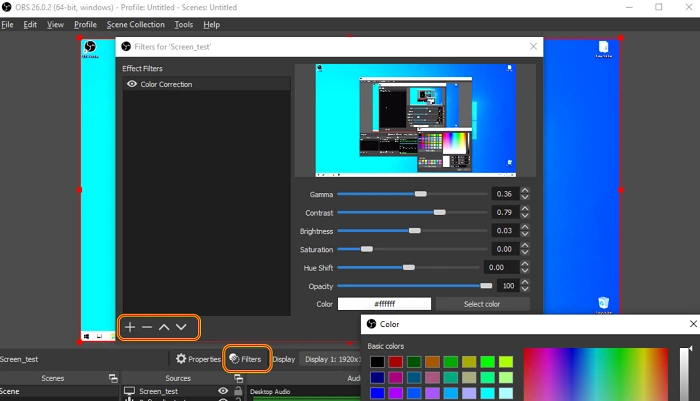Add a new effect filter with plus icon
700x401 pixels.
coord(130,327)
